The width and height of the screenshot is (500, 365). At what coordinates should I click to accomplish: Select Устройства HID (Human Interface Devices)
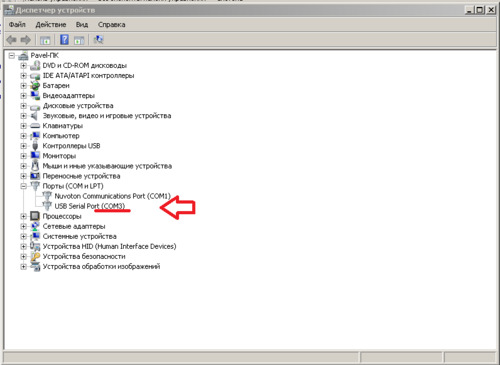(109, 246)
